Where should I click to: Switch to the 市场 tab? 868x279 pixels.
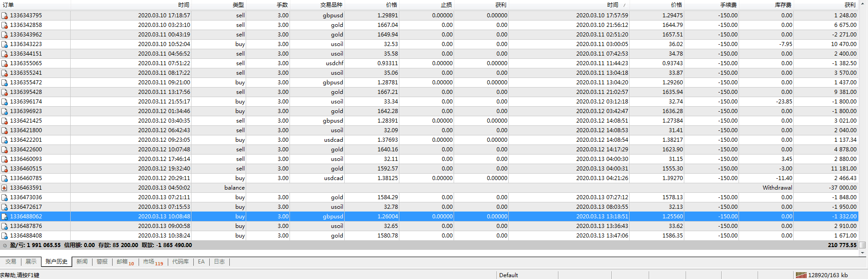click(x=153, y=262)
